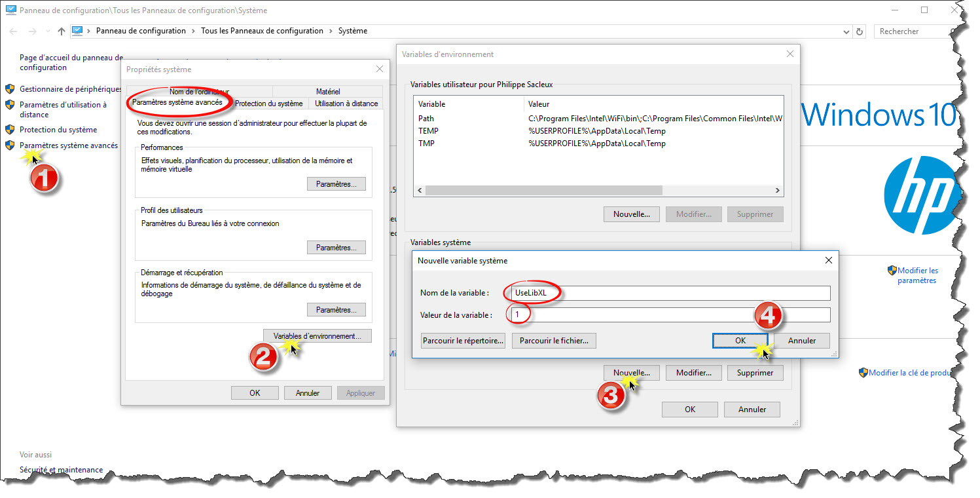Click the 'Système' breadcrumb in the address bar
Viewport: 980px width, 498px height.
pos(353,31)
